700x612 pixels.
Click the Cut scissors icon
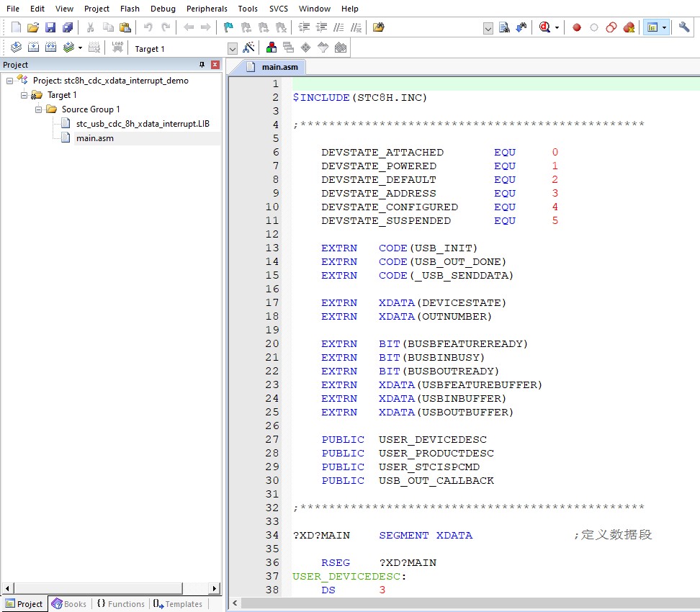pyautogui.click(x=90, y=27)
